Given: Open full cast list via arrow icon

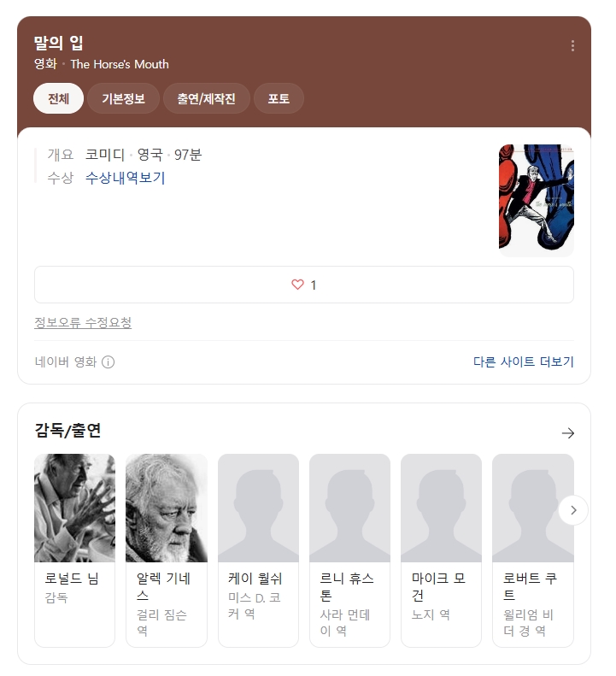Looking at the screenshot, I should [567, 432].
